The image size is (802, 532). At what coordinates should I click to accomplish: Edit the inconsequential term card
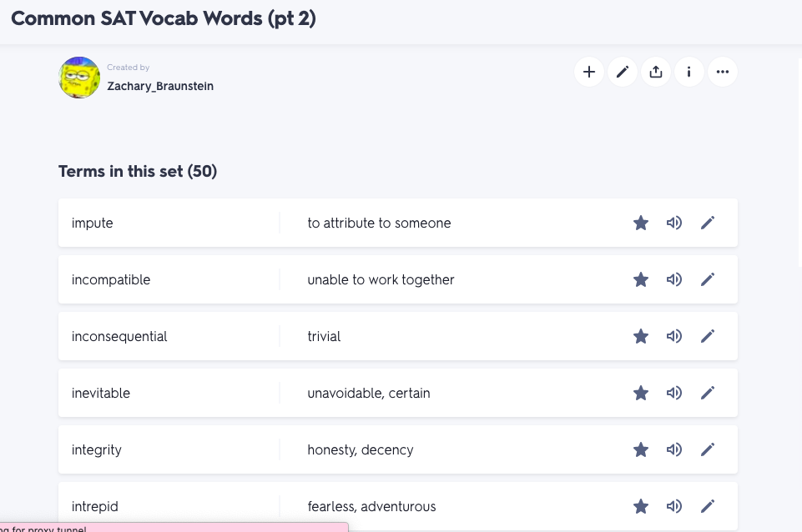point(708,336)
